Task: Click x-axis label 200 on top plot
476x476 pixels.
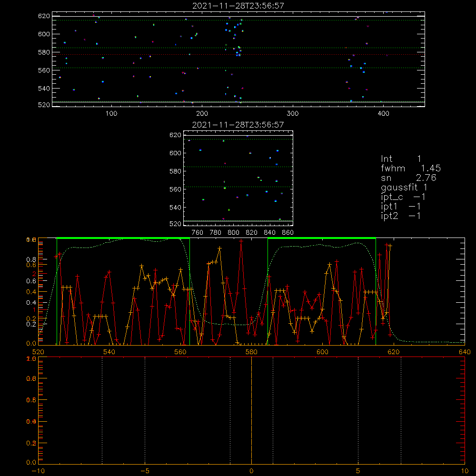Action: pyautogui.click(x=202, y=114)
